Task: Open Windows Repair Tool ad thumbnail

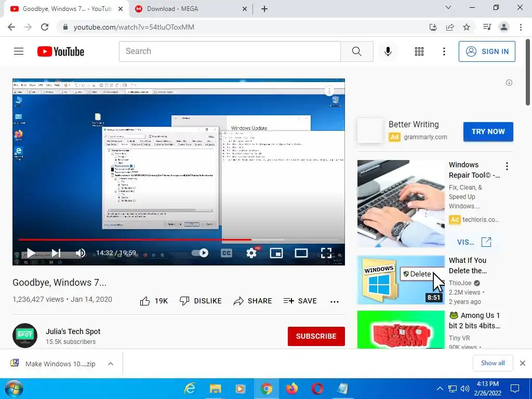Action: (401, 204)
